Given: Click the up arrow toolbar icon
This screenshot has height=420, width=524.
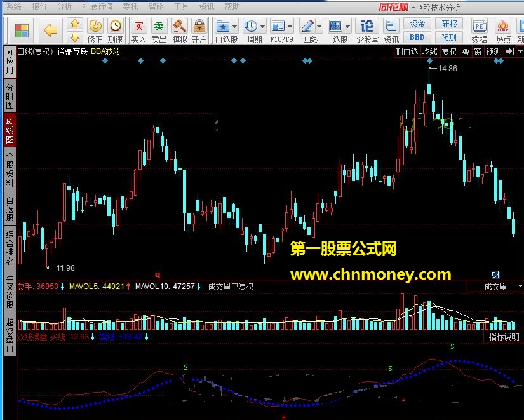Looking at the screenshot, I should point(75,24).
